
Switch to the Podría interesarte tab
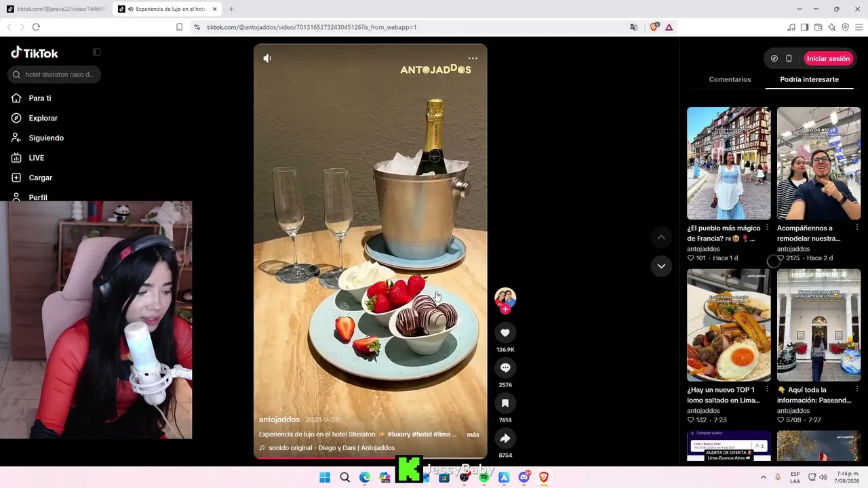tap(809, 79)
